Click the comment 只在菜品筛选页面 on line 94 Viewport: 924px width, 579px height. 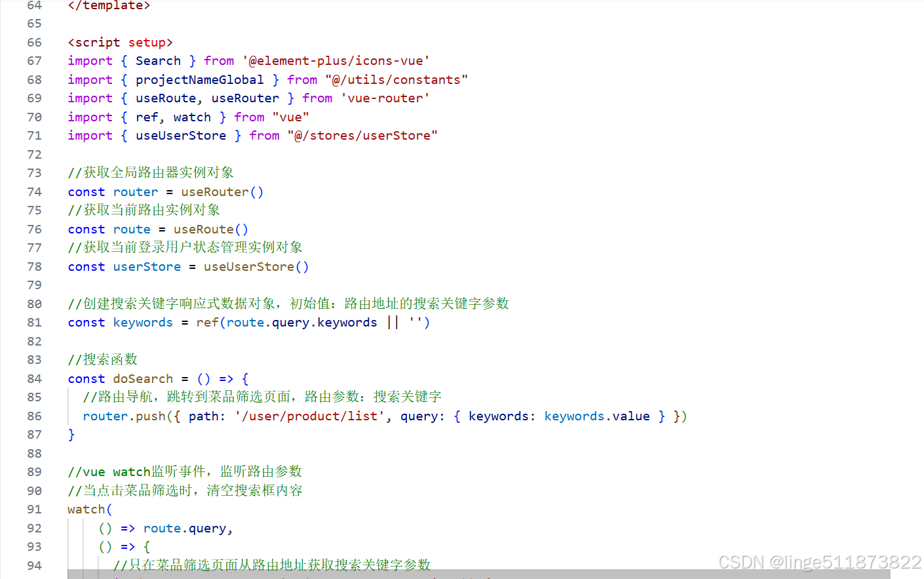[272, 565]
